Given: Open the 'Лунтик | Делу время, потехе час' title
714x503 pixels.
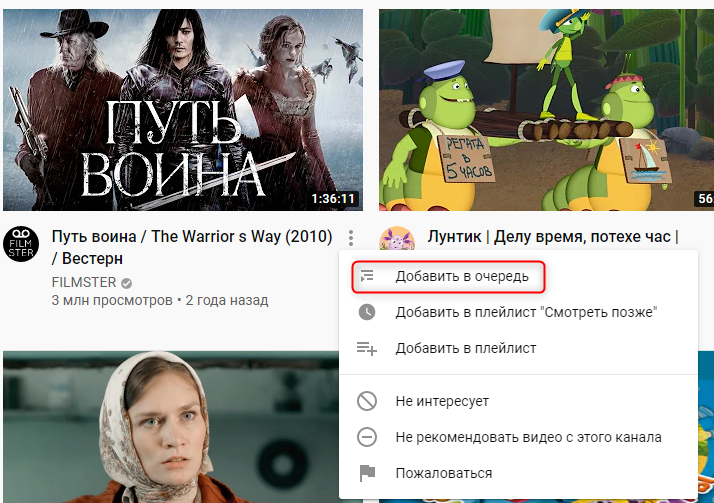Looking at the screenshot, I should tap(553, 237).
